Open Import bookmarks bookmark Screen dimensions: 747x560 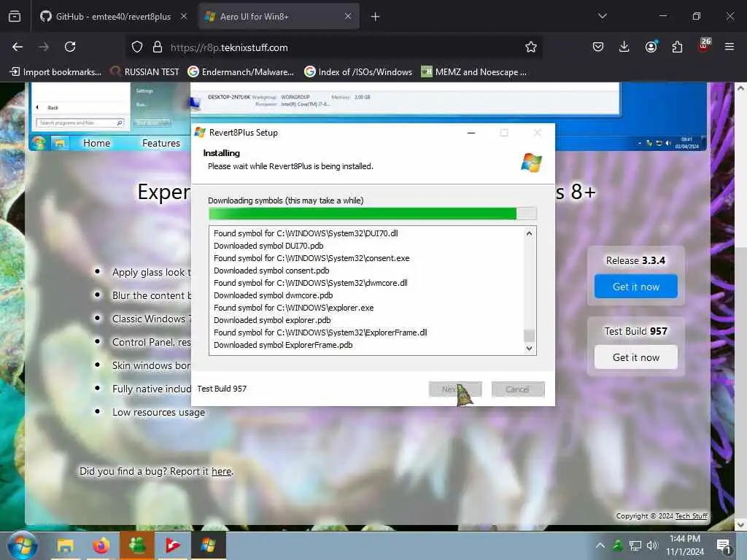pyautogui.click(x=55, y=72)
